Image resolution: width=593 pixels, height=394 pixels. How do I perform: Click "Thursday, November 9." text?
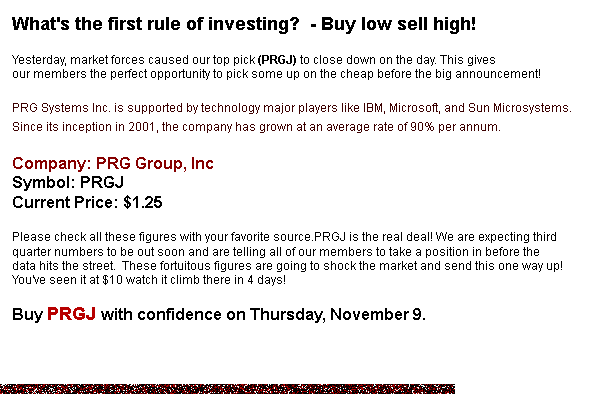click(338, 315)
